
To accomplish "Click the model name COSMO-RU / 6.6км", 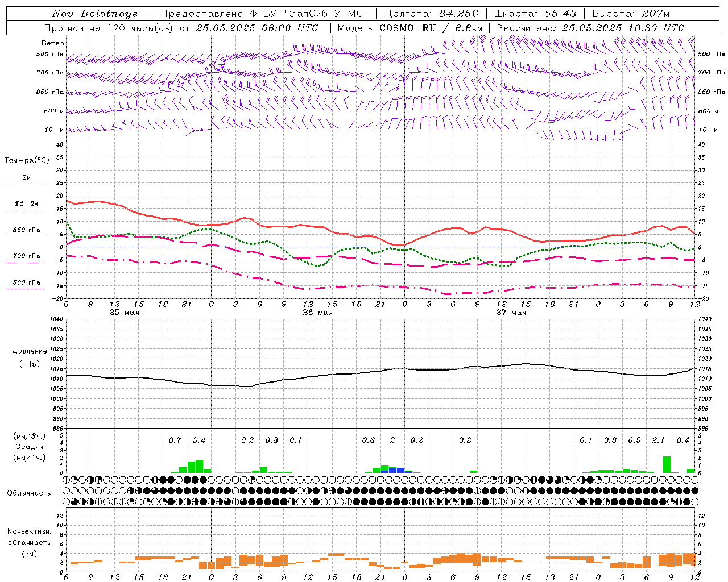I will pyautogui.click(x=431, y=28).
